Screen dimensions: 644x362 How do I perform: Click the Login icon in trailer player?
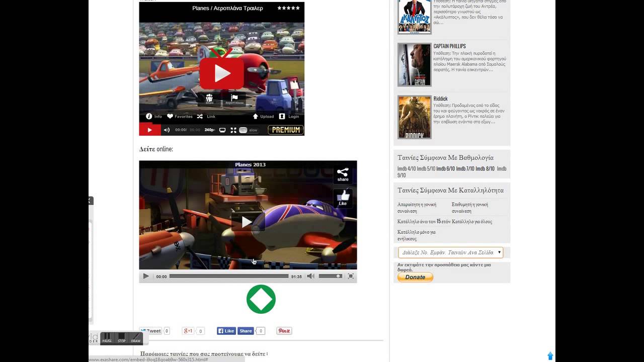coord(282,116)
